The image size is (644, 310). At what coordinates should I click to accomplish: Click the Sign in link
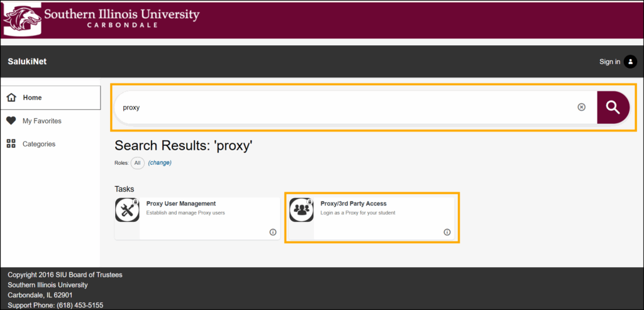click(x=609, y=62)
